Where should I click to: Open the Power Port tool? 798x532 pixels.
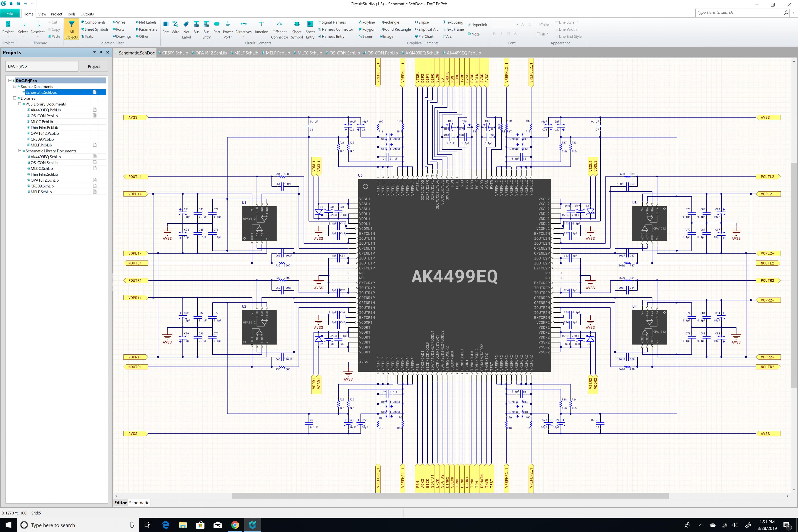(x=228, y=30)
